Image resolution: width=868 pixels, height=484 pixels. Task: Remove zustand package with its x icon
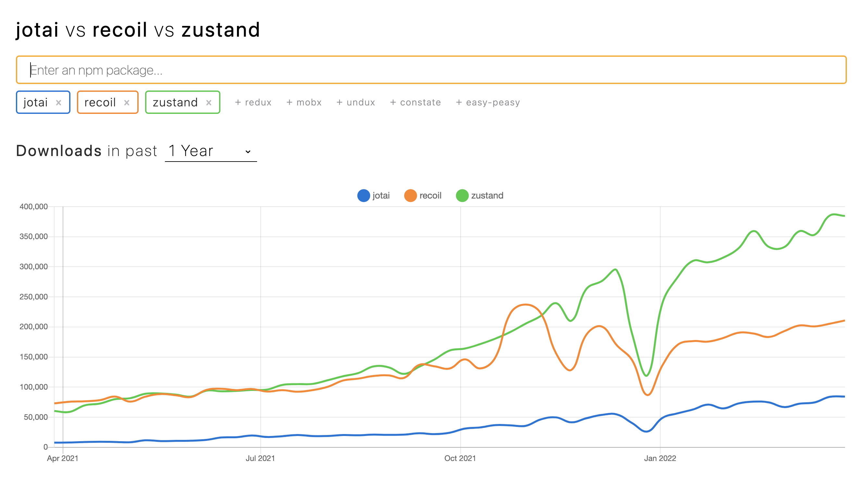209,103
